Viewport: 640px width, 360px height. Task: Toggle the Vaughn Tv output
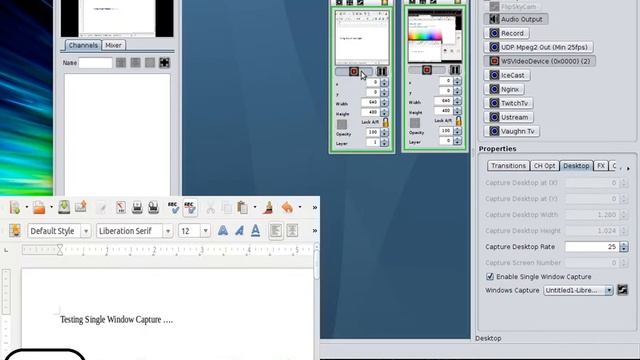511,131
